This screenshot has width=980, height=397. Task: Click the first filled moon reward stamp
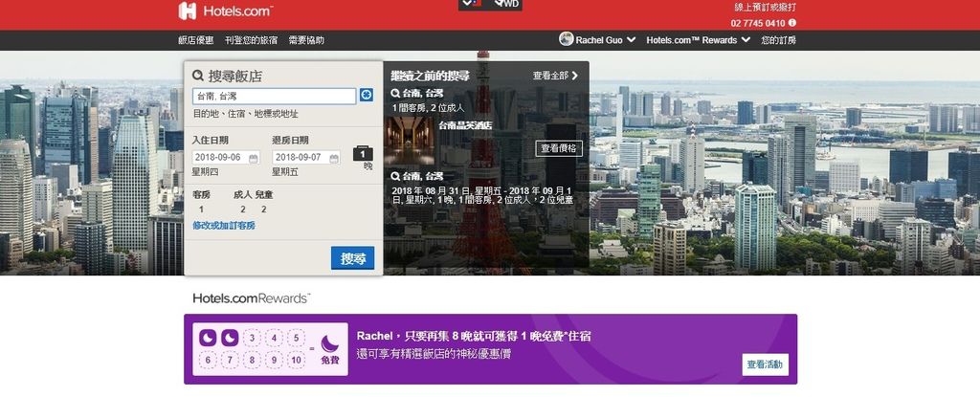(x=208, y=339)
